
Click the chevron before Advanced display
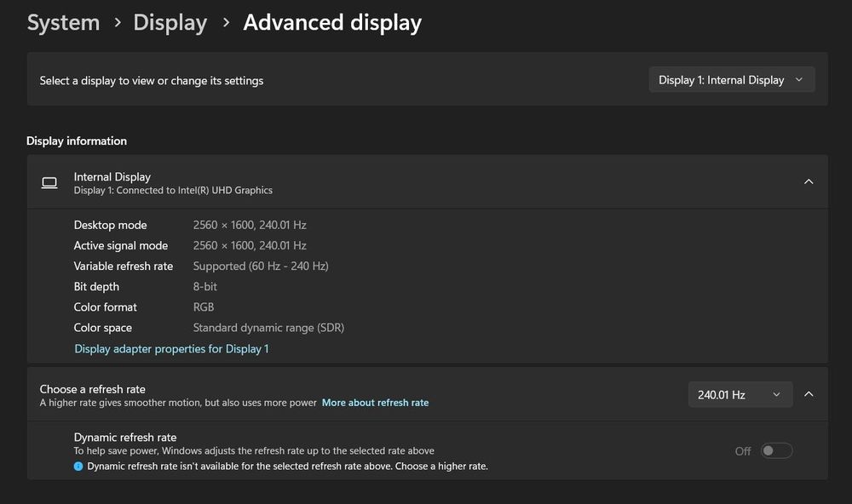[x=226, y=23]
